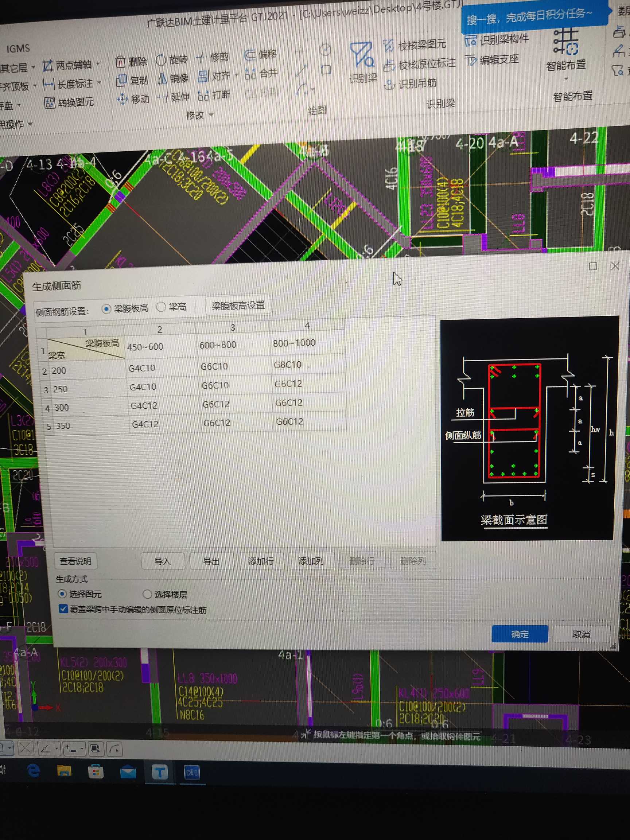Select the 延伸 (extend) tool

(173, 97)
